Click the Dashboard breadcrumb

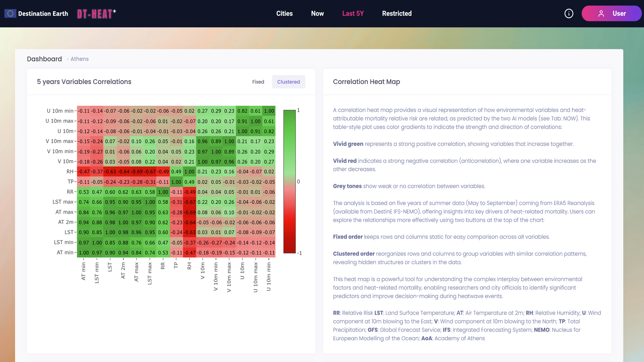pyautogui.click(x=44, y=59)
